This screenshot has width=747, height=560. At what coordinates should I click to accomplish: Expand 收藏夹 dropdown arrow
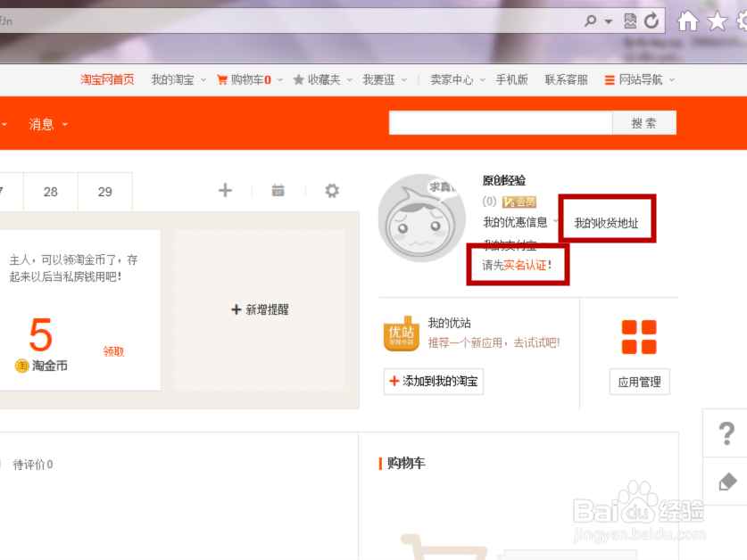tap(350, 80)
